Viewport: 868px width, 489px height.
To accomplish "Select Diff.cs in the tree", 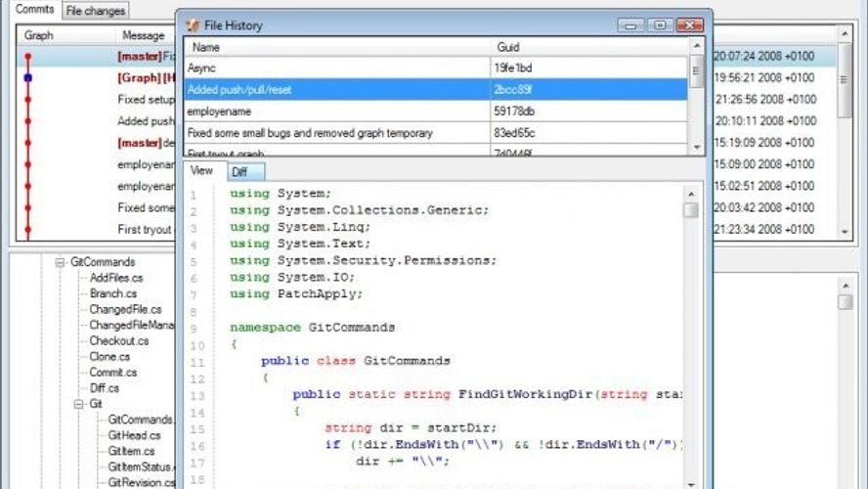I will (x=104, y=388).
